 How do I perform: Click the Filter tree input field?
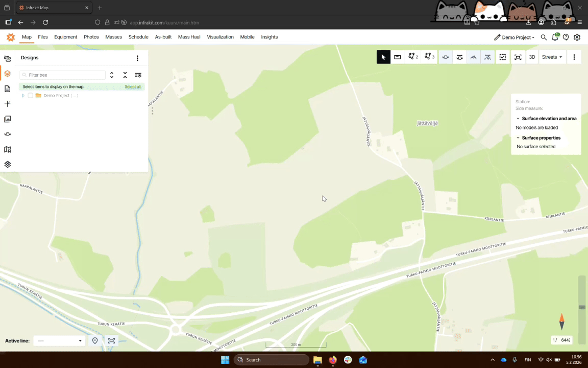(63, 75)
